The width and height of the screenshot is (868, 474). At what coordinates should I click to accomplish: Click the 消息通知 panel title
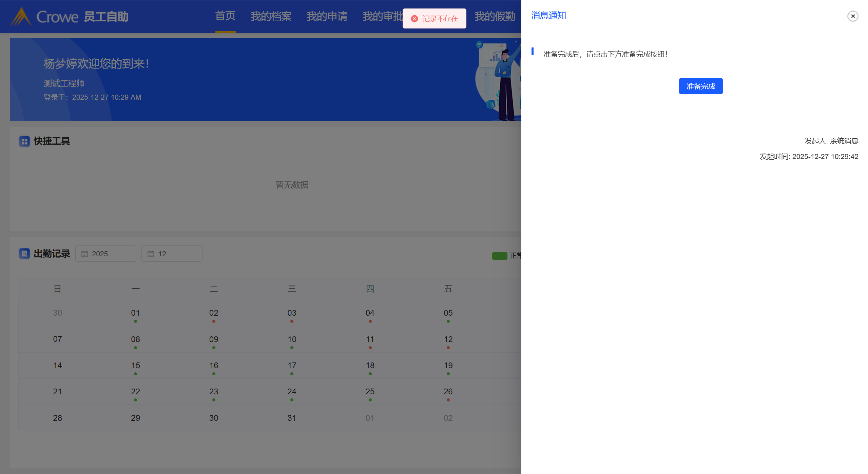(x=548, y=16)
